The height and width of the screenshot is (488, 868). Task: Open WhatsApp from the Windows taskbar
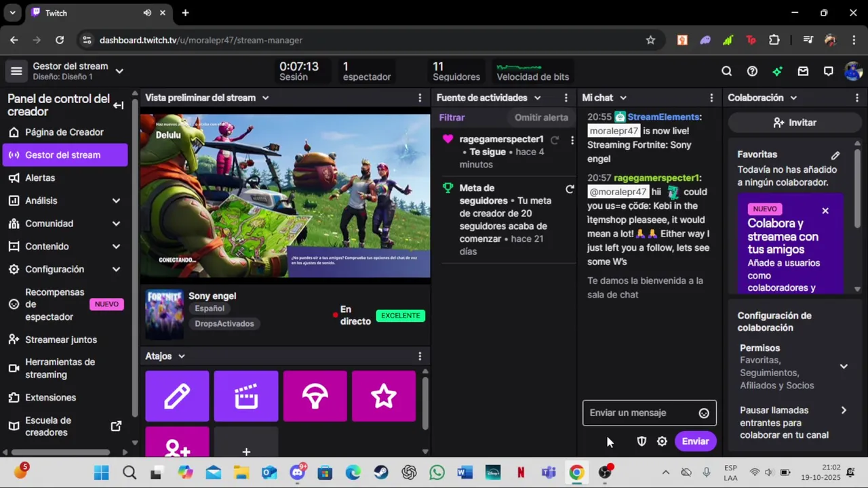[x=437, y=472]
